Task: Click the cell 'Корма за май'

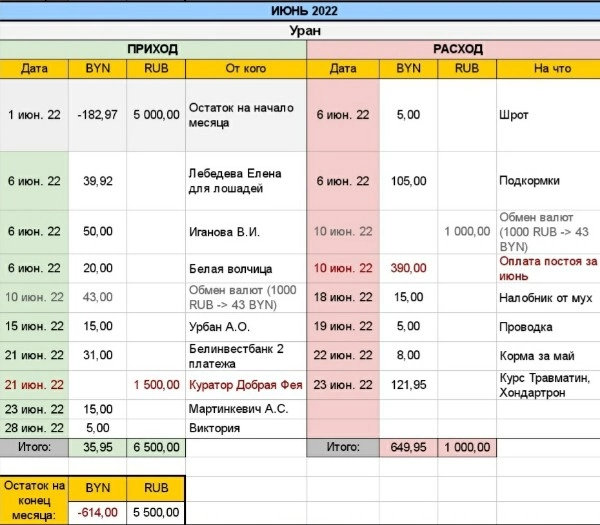Action: pos(548,355)
